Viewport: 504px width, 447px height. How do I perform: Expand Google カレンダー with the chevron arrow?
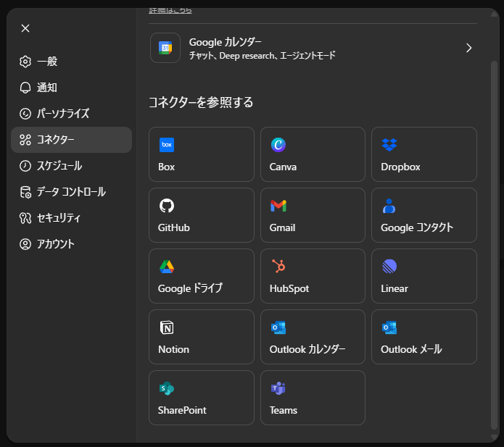point(468,48)
